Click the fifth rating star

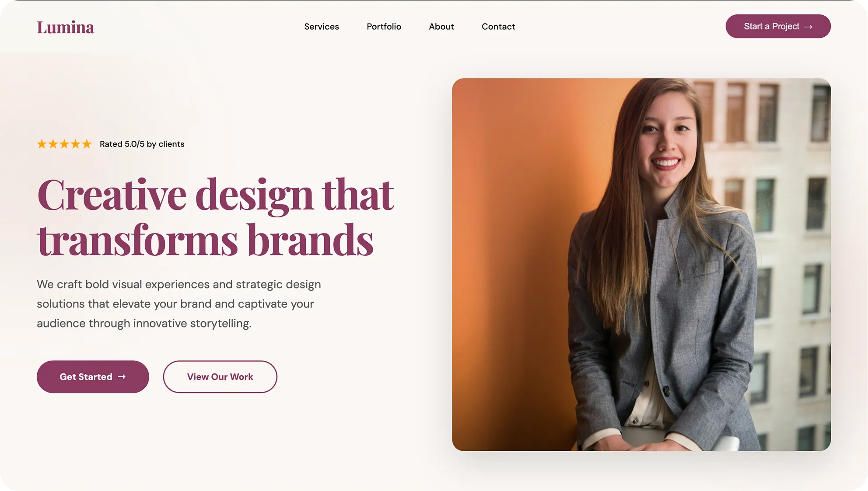pos(87,144)
